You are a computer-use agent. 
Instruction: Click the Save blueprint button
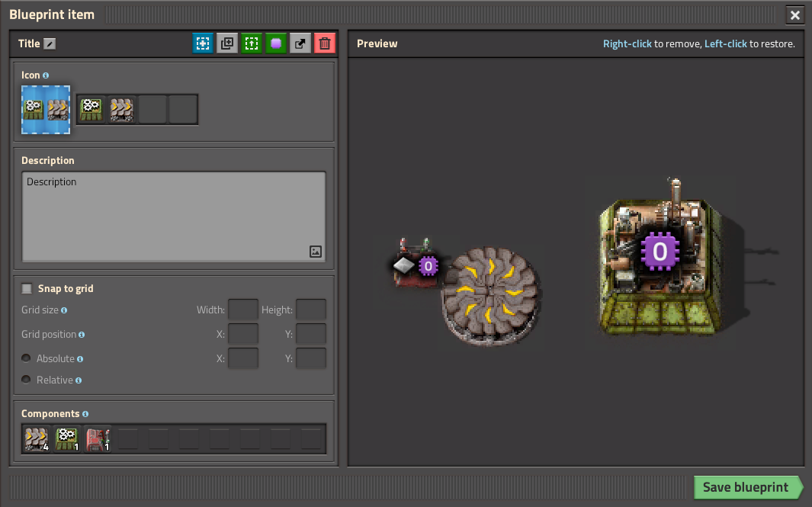click(747, 487)
